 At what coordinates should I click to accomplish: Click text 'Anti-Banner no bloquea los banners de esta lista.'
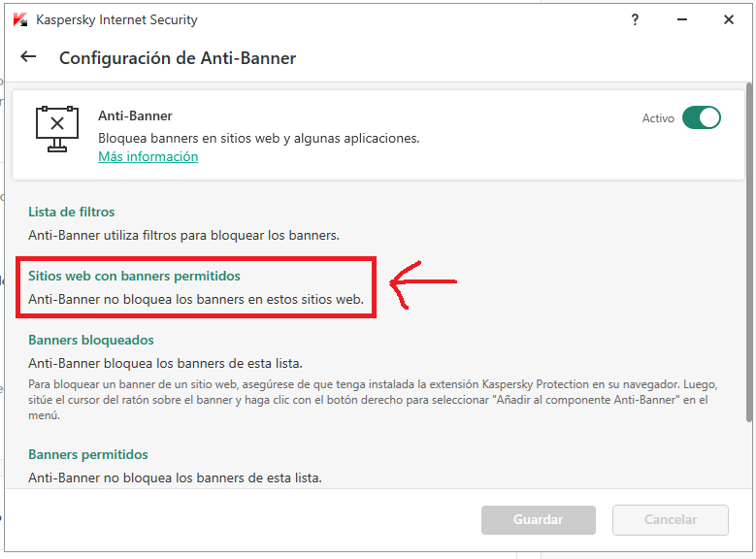(175, 478)
